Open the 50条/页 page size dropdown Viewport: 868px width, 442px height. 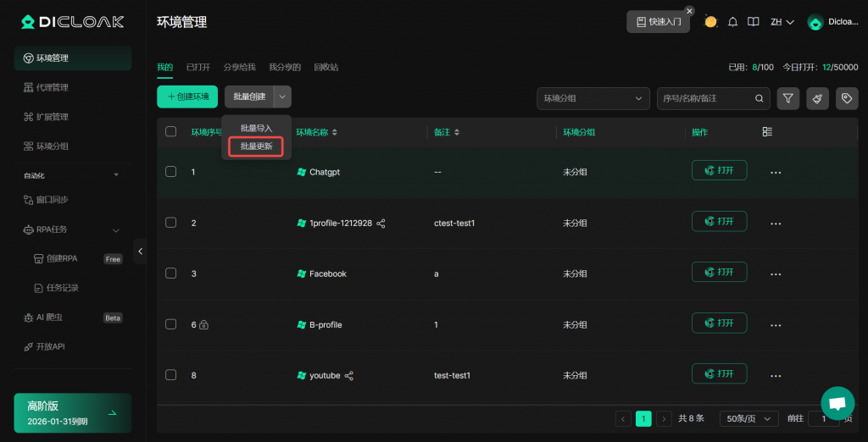(748, 418)
